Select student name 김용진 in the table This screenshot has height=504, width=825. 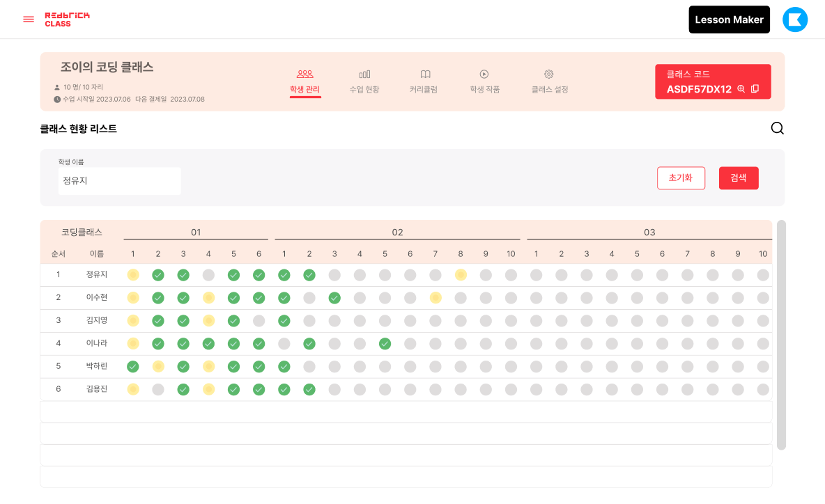click(x=97, y=389)
